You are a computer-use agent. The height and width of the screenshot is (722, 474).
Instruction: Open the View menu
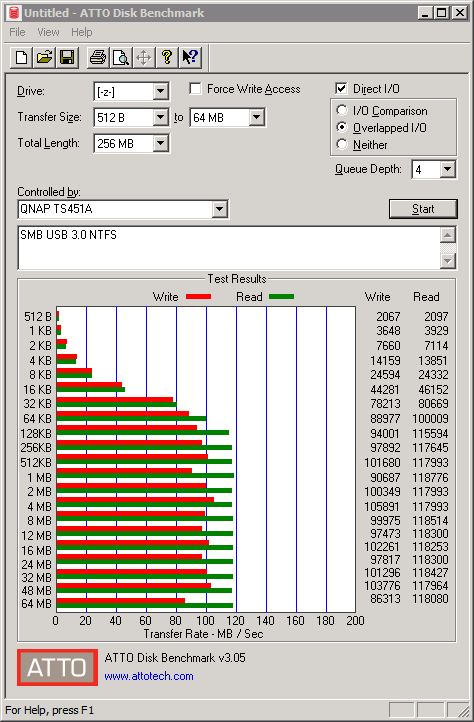48,32
